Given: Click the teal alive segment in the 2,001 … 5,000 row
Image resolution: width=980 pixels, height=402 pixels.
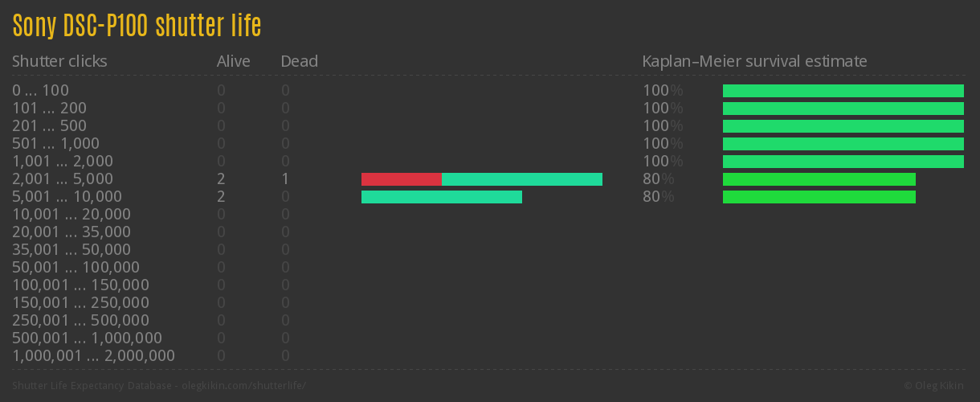Looking at the screenshot, I should (x=521, y=179).
